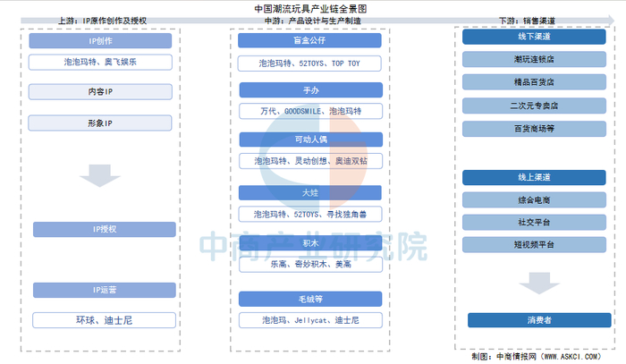This screenshot has width=626, height=364.
Task: Select 泡泡玛、Jellycat、迪士尼 box
Action: pos(310,320)
